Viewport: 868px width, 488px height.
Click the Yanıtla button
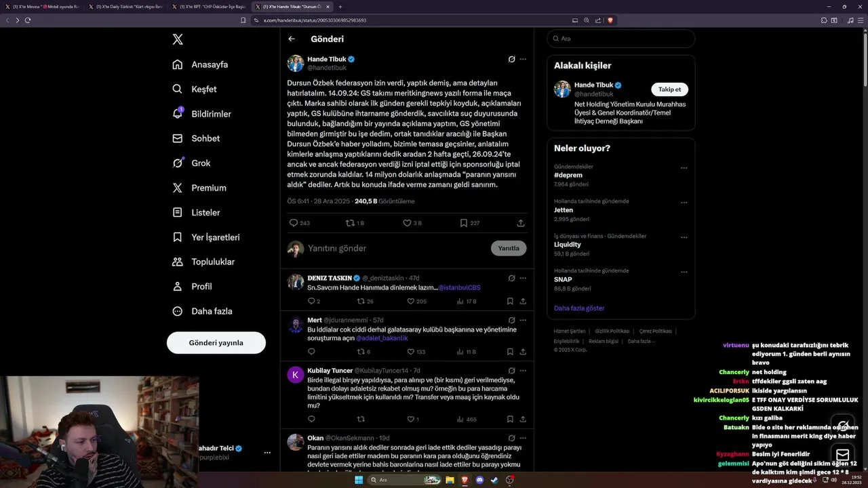(x=509, y=248)
